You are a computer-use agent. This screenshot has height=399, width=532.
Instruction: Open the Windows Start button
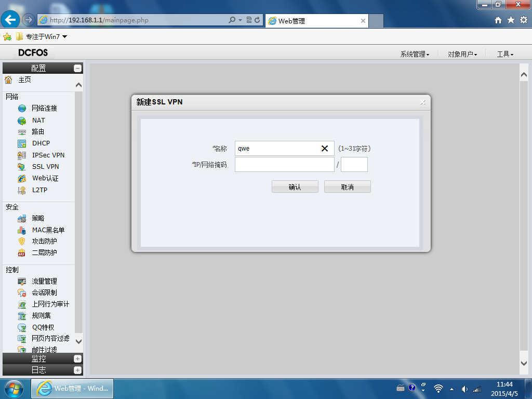click(x=14, y=389)
